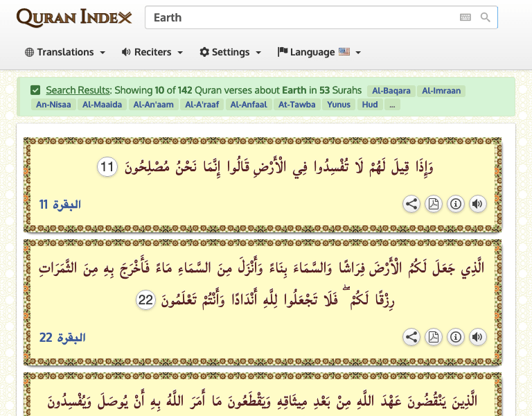Open PDF for verse 11

434,204
